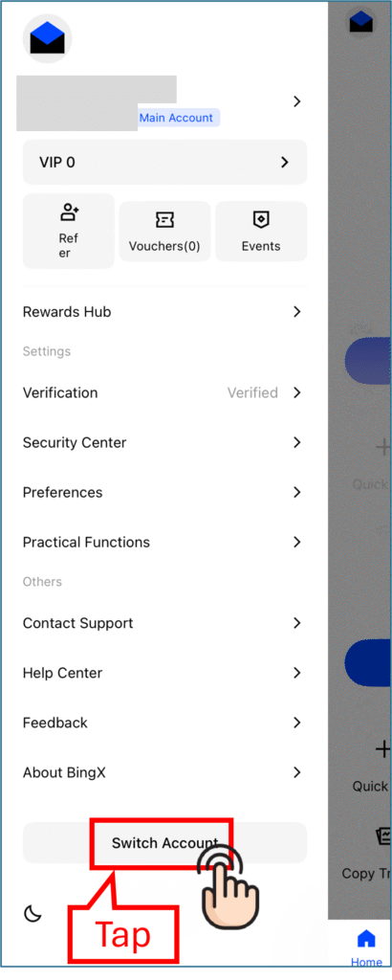Image resolution: width=392 pixels, height=980 pixels.
Task: Tap the Switch Account button
Action: click(x=164, y=842)
